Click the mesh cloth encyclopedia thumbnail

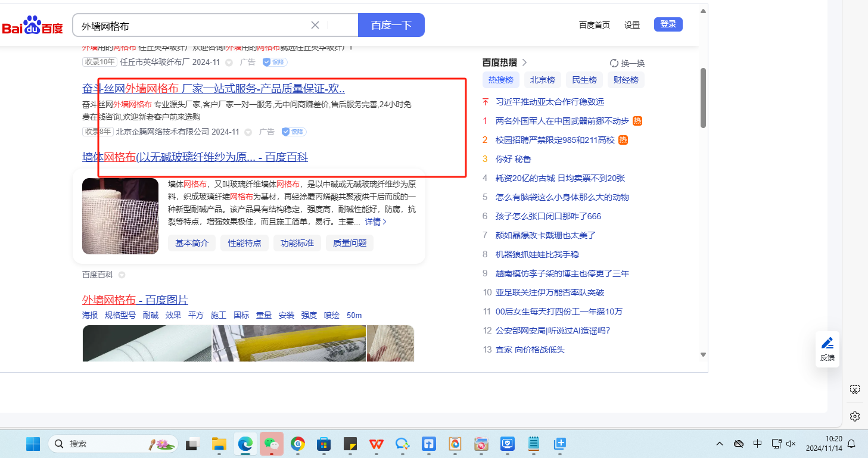coord(120,216)
